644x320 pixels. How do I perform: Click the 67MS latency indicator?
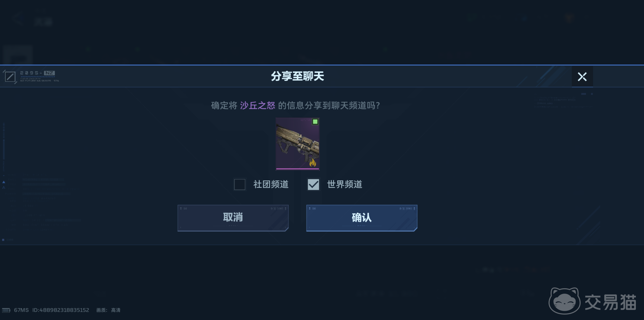pos(21,310)
